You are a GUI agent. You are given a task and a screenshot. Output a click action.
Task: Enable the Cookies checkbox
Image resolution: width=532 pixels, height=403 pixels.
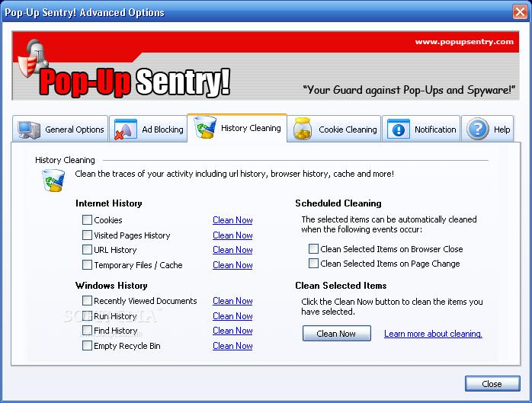[87, 220]
